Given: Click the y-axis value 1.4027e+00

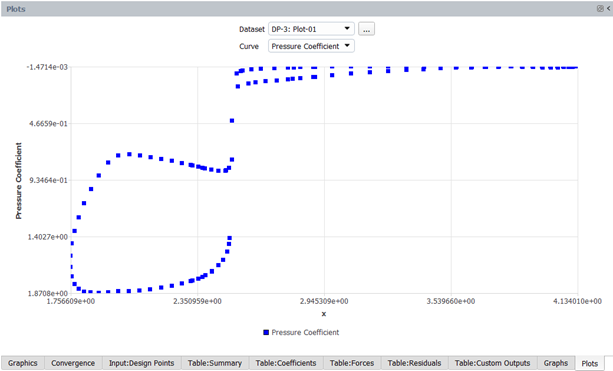Looking at the screenshot, I should [48, 237].
